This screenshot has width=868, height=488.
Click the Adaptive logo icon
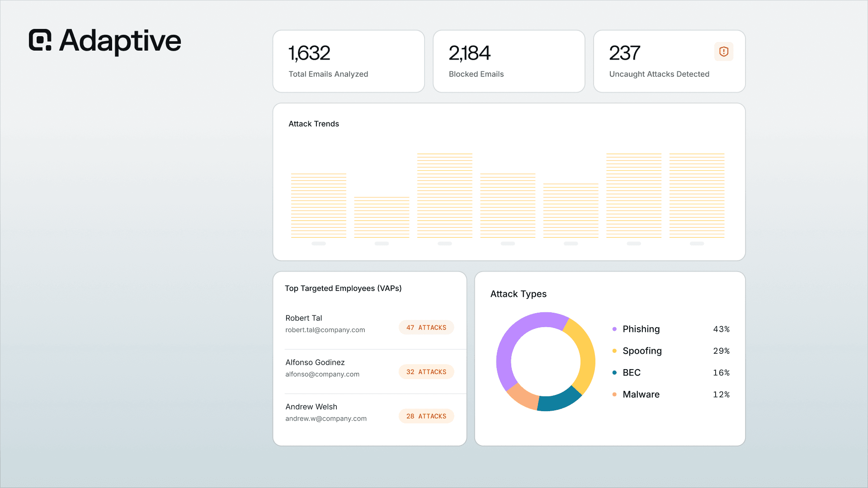(x=40, y=40)
